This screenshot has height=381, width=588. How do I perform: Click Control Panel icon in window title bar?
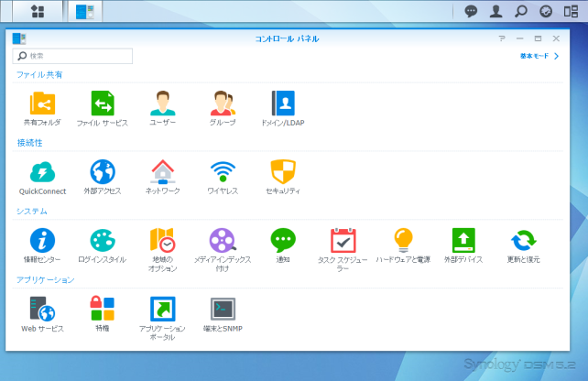(x=19, y=38)
